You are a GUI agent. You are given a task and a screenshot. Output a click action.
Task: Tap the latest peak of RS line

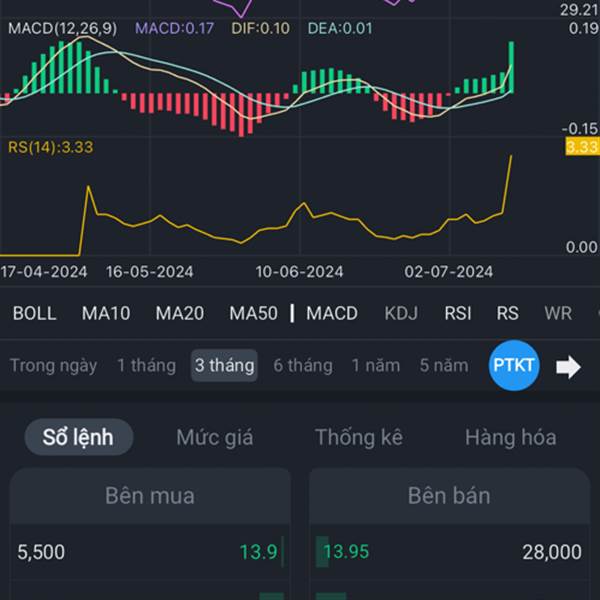511,156
